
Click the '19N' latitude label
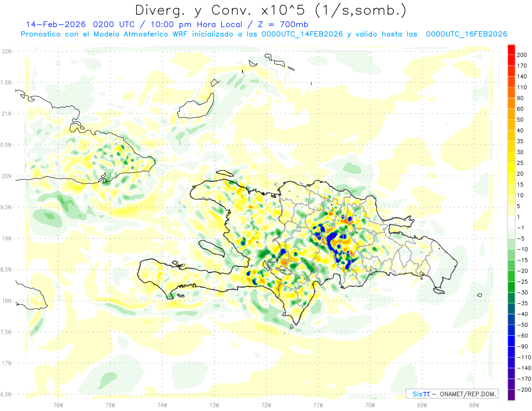pos(7,239)
